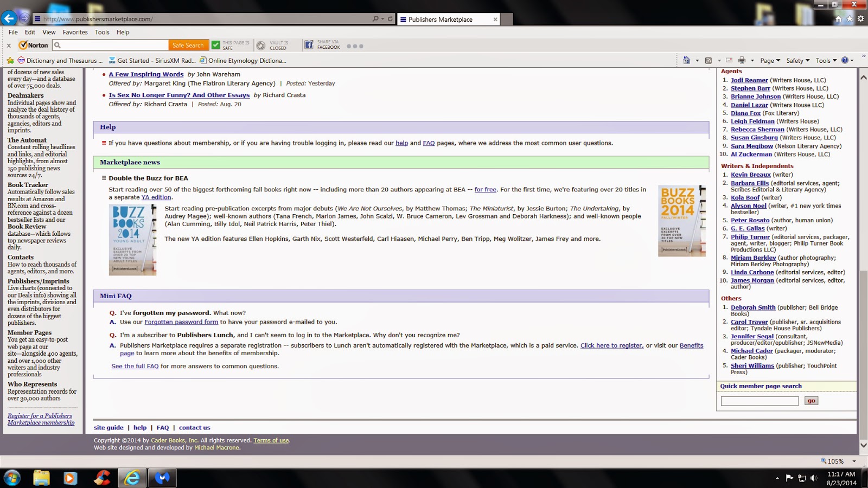Expand the Print dropdown arrow
The width and height of the screenshot is (868, 488).
[x=752, y=61]
